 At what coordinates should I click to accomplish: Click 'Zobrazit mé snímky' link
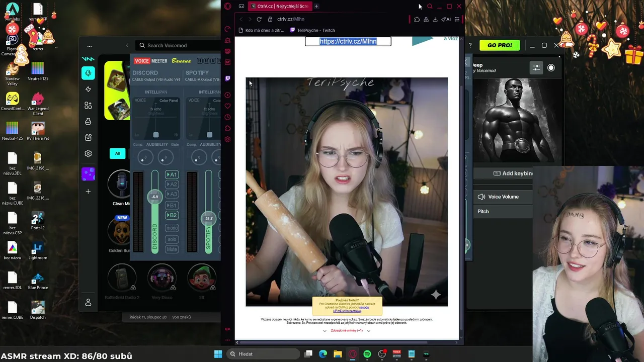tap(347, 331)
